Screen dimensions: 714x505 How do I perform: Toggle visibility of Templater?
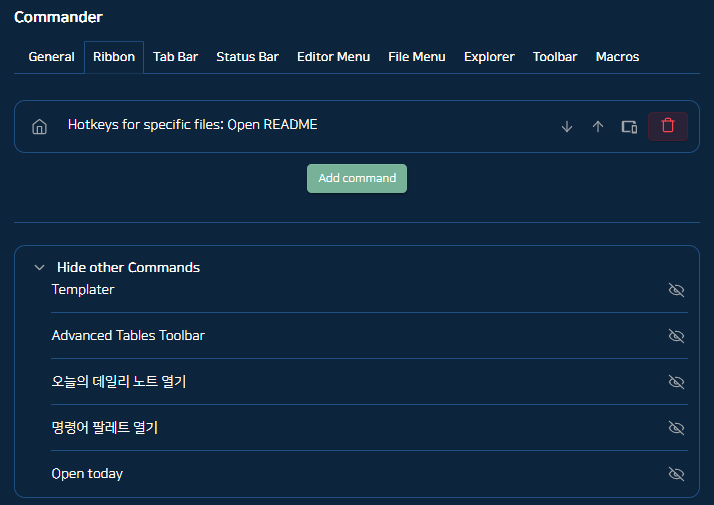click(x=676, y=290)
